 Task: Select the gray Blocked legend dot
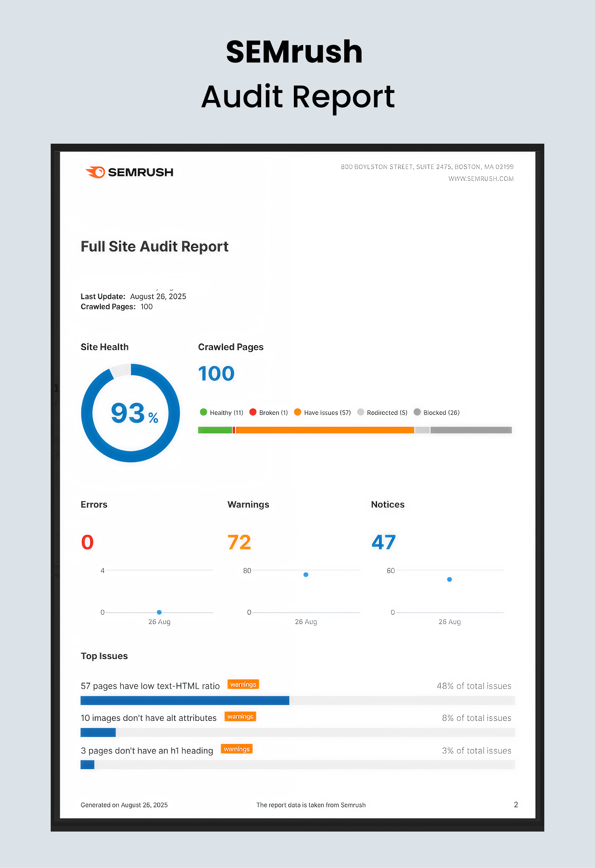[418, 412]
